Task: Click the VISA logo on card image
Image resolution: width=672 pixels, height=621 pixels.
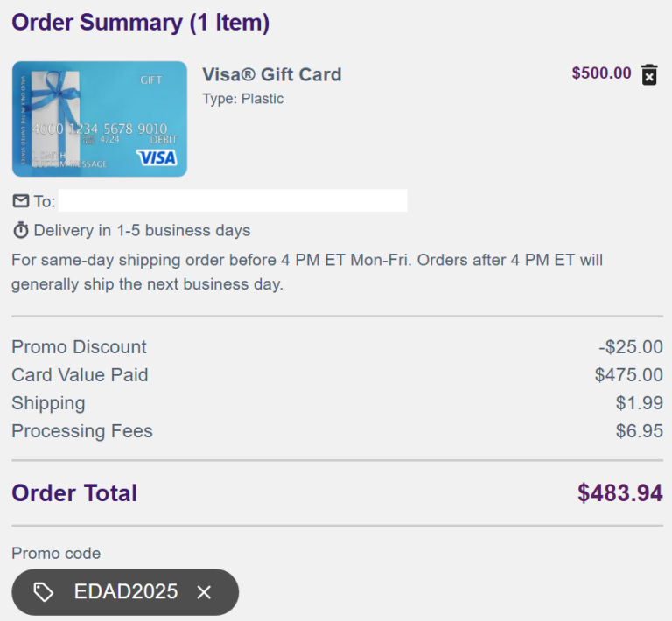Action: coord(157,157)
